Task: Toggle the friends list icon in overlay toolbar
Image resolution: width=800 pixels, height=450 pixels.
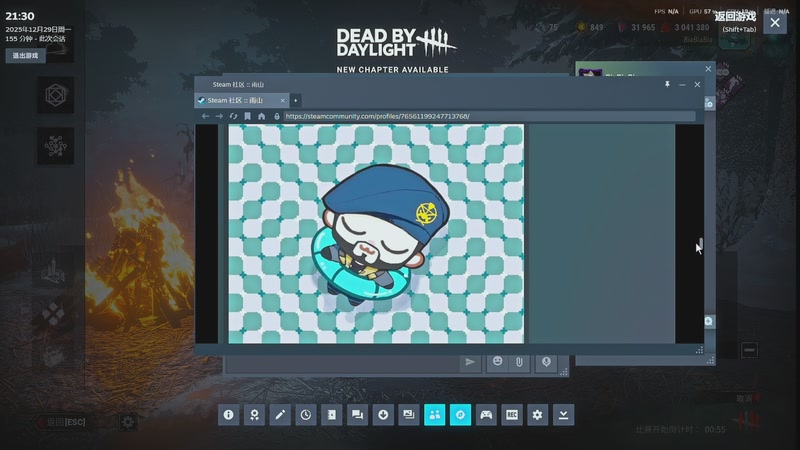Action: (435, 415)
